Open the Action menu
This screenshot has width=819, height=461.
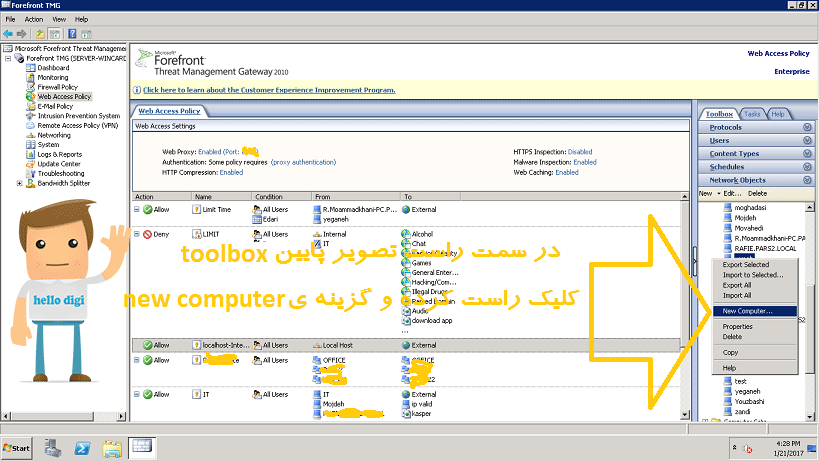[x=34, y=19]
